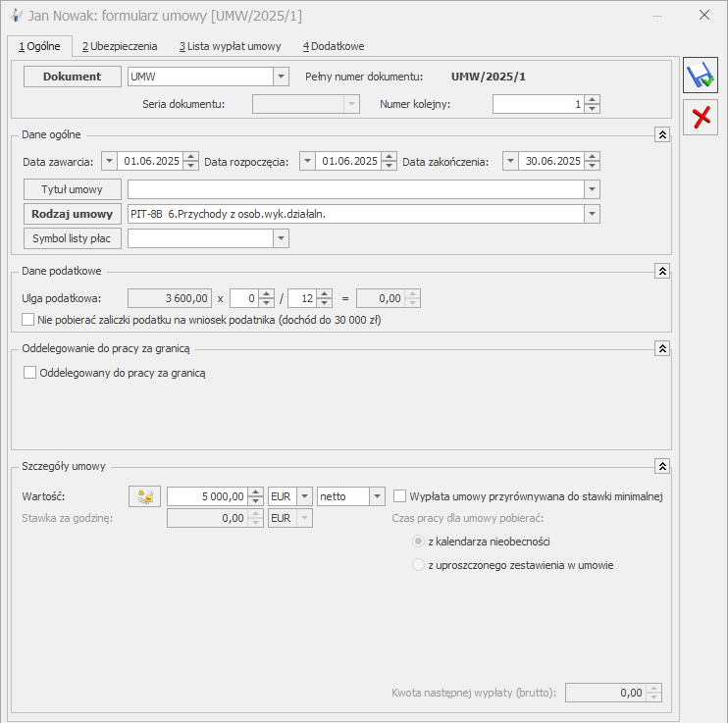The height and width of the screenshot is (723, 728).
Task: Collapse the Szczegóły umowy section
Action: (x=662, y=466)
